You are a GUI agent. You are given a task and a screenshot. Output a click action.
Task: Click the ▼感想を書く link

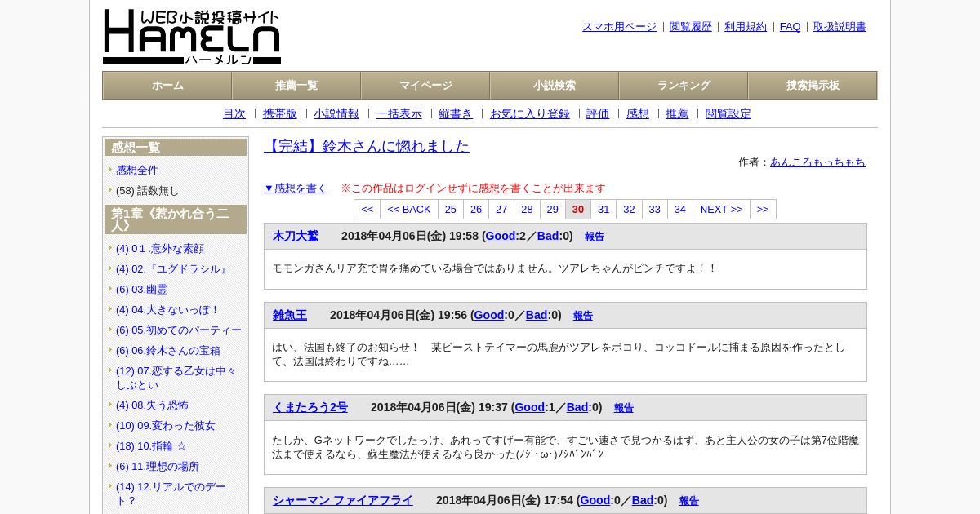pos(296,188)
